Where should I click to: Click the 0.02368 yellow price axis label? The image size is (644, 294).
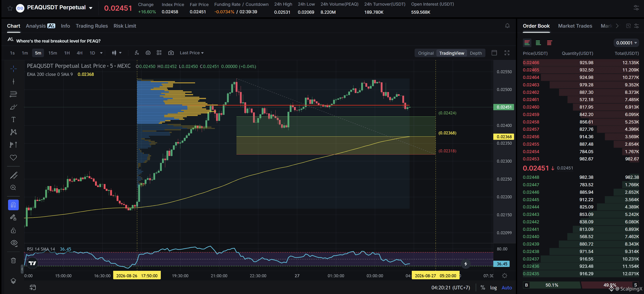click(x=504, y=137)
